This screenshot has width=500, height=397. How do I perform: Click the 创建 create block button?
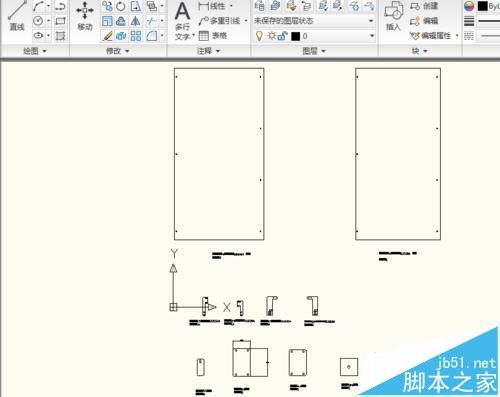(424, 6)
